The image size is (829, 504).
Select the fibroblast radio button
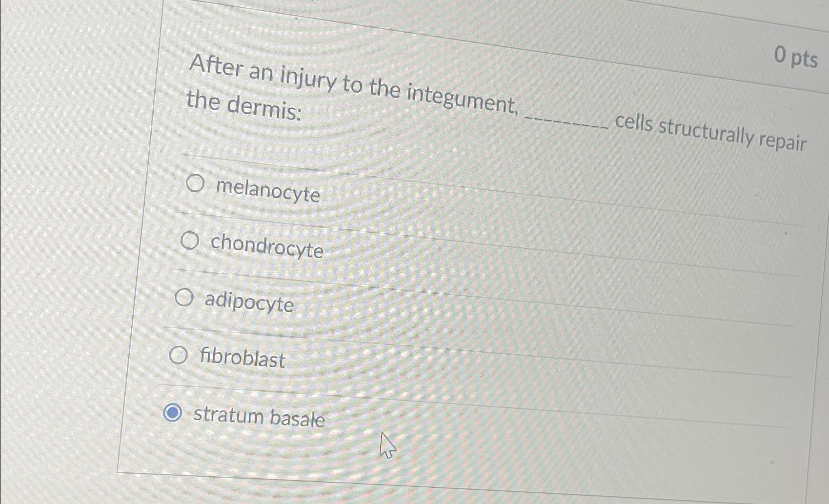point(179,356)
